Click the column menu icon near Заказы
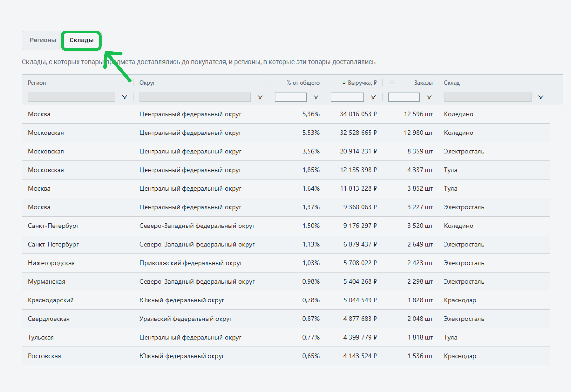Image resolution: width=571 pixels, height=392 pixels. pyautogui.click(x=392, y=83)
